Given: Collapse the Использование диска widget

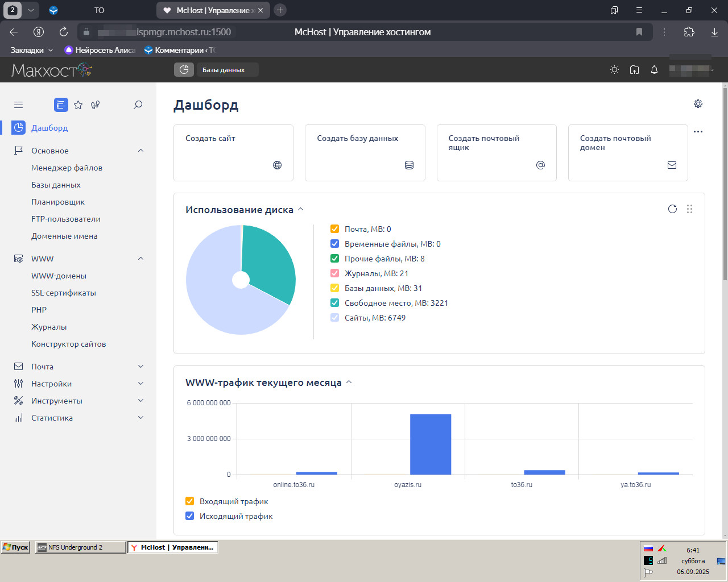Looking at the screenshot, I should pos(301,209).
